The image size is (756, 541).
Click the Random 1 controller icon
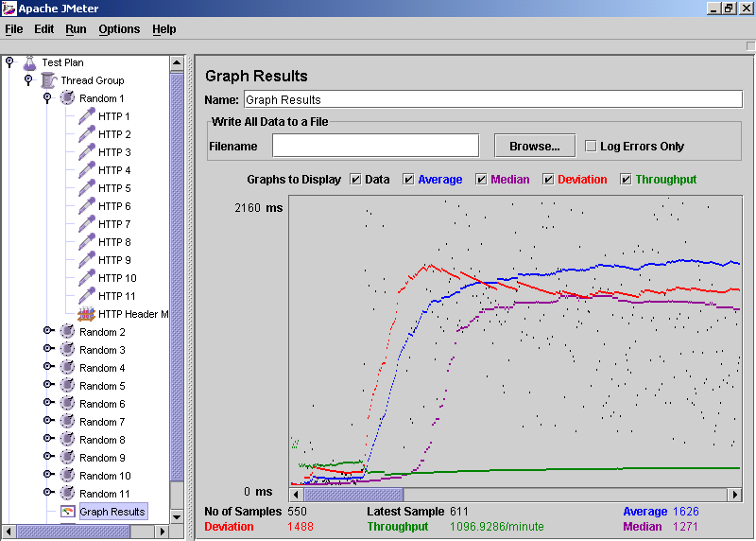tap(67, 98)
